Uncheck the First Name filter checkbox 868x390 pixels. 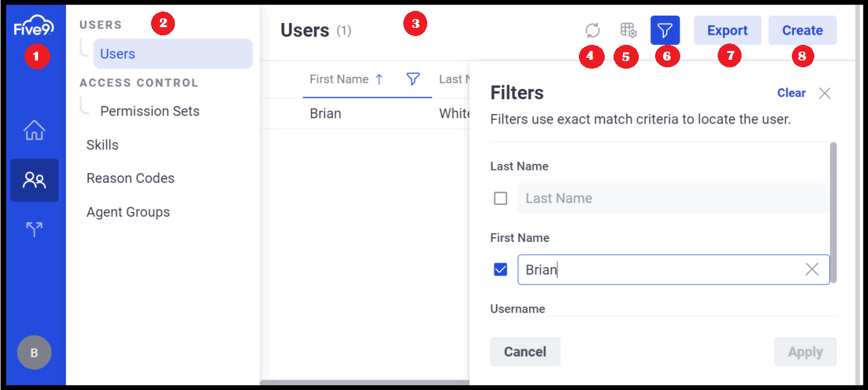(x=501, y=270)
